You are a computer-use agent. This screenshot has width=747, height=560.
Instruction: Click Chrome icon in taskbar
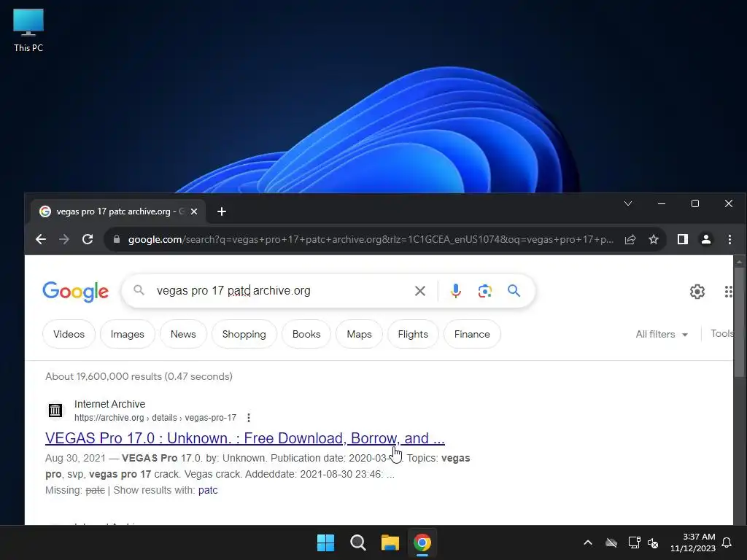click(x=422, y=542)
